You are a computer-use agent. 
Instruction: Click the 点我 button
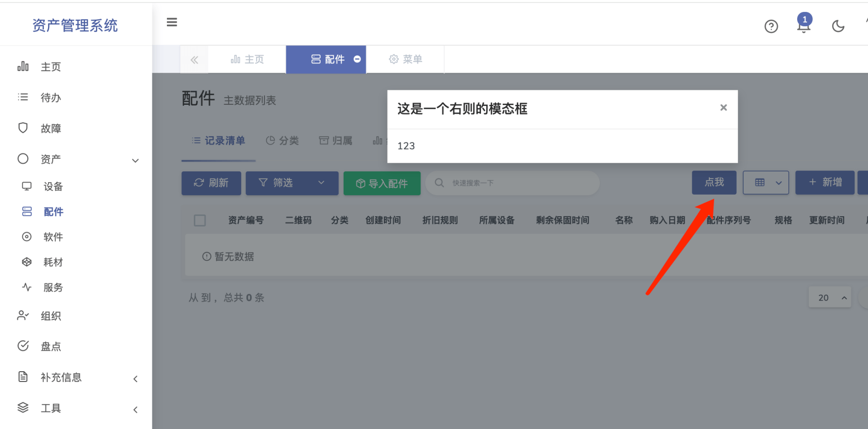(714, 182)
